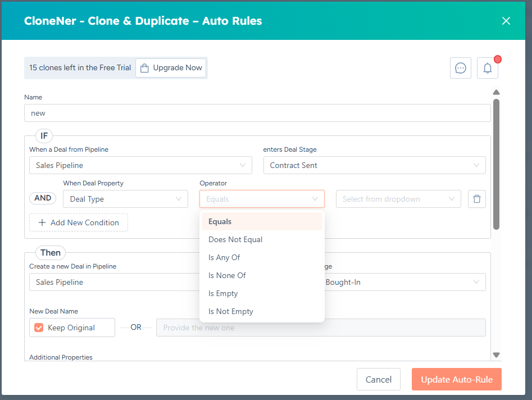Click Update Auto-Rule
Screen dimensions: 532x400
457,379
